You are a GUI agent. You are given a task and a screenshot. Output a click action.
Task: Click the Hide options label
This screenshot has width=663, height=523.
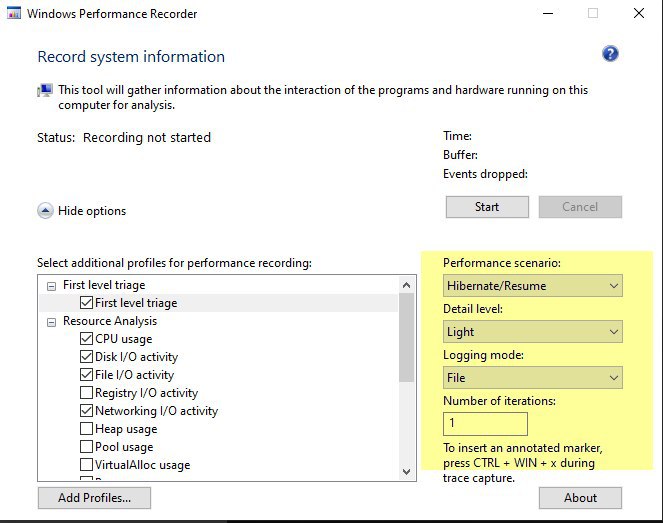coord(92,211)
